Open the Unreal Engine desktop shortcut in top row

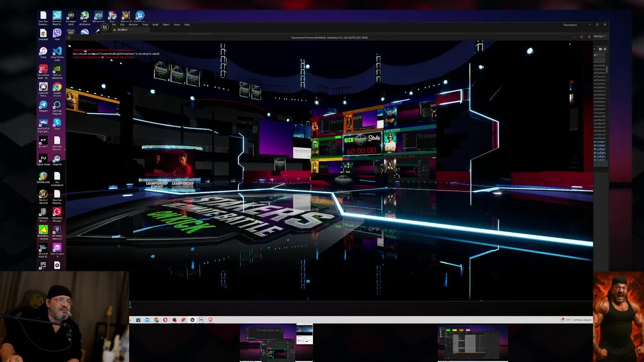click(140, 16)
